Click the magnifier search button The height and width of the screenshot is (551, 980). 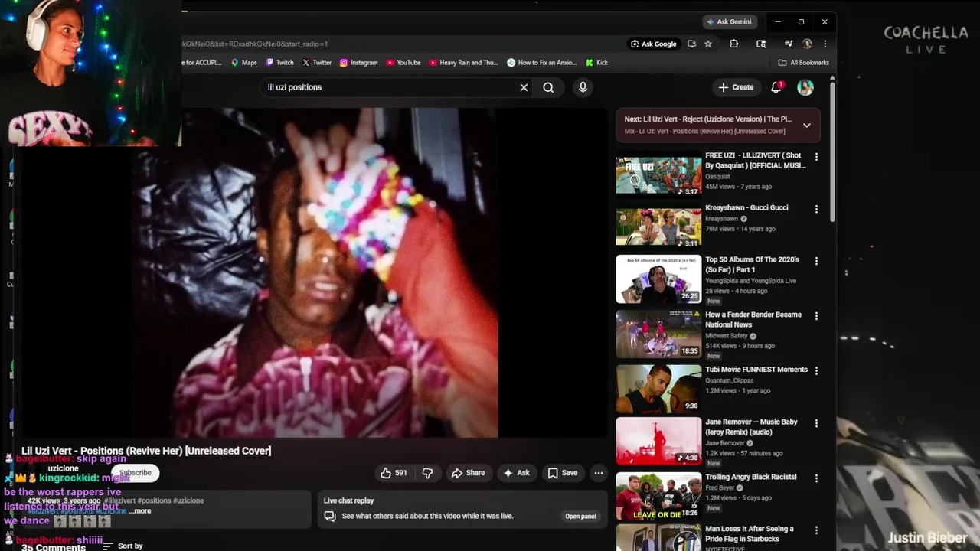548,87
